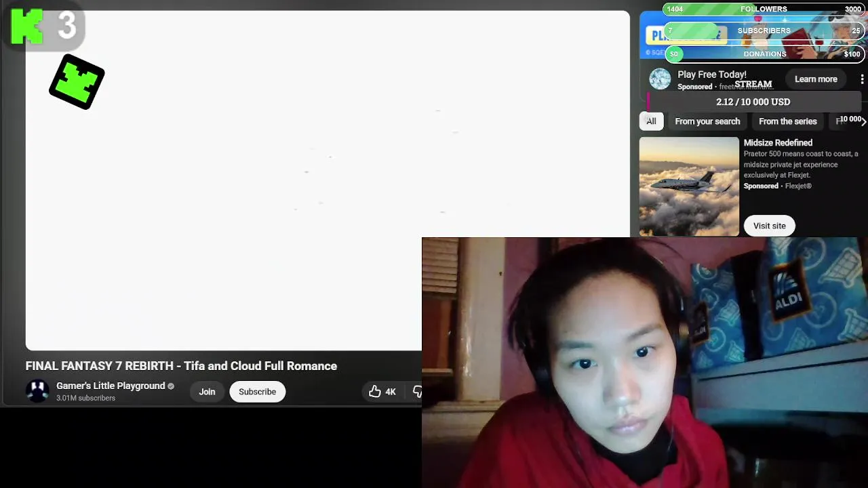Click the Sponsored · Flexjet label
This screenshot has width=868, height=488.
(x=778, y=186)
